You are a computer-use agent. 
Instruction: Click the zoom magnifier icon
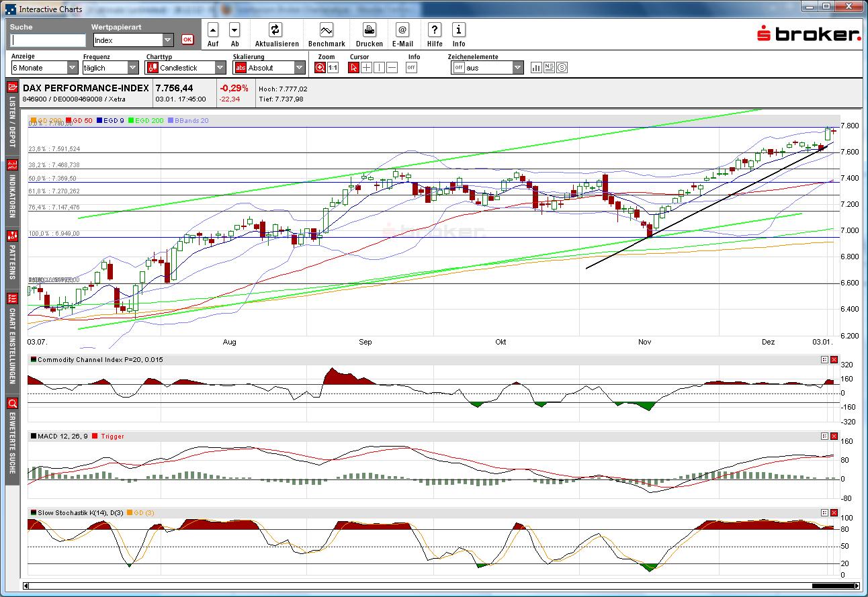(x=320, y=68)
